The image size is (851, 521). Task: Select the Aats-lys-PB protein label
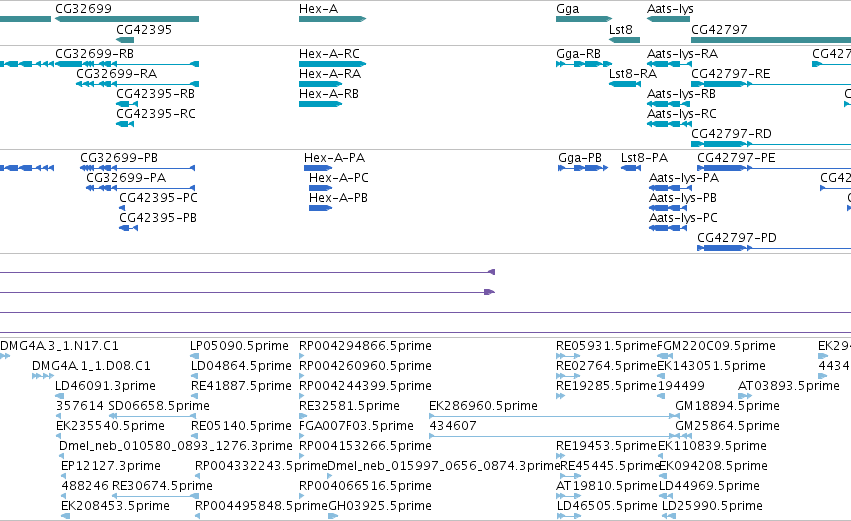tap(683, 199)
